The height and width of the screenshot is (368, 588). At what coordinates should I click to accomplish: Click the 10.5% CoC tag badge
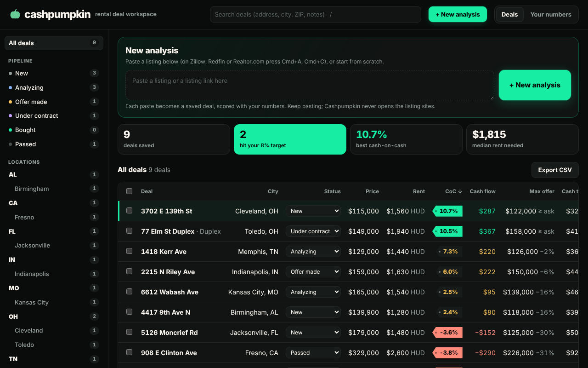coord(448,231)
